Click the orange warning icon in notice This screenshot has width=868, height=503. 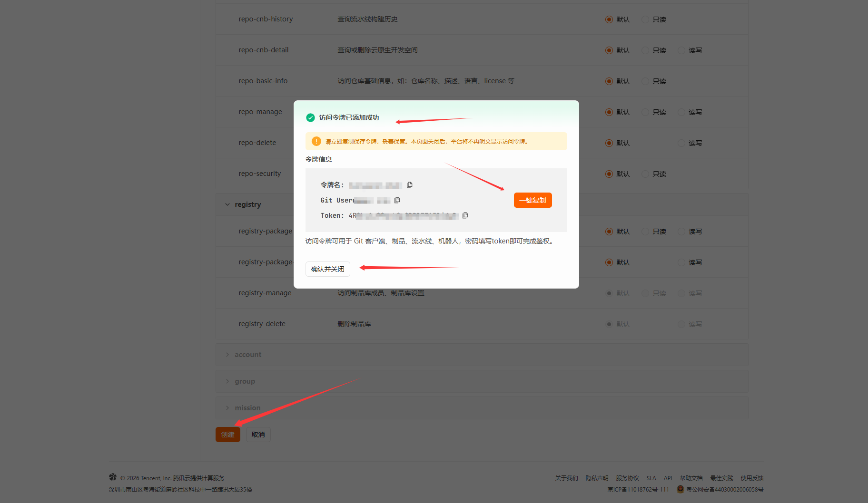point(316,141)
